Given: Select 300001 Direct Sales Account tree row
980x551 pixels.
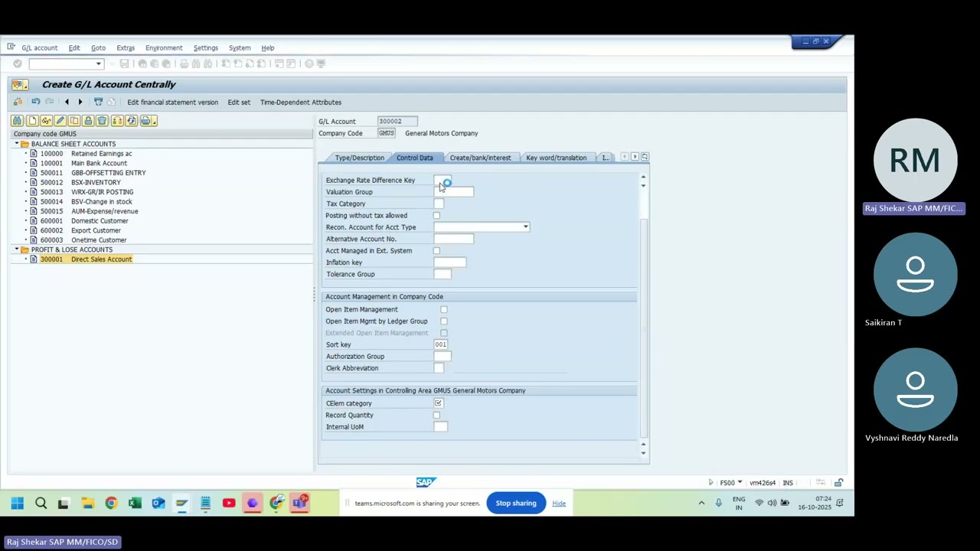Looking at the screenshot, I should [86, 259].
